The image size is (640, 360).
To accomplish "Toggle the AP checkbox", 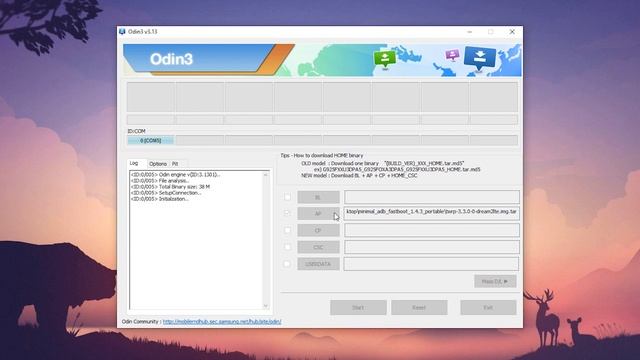I will pyautogui.click(x=287, y=213).
